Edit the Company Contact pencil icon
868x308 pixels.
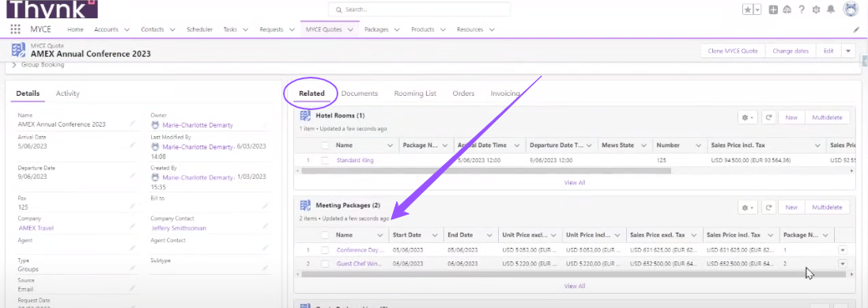pyautogui.click(x=265, y=226)
